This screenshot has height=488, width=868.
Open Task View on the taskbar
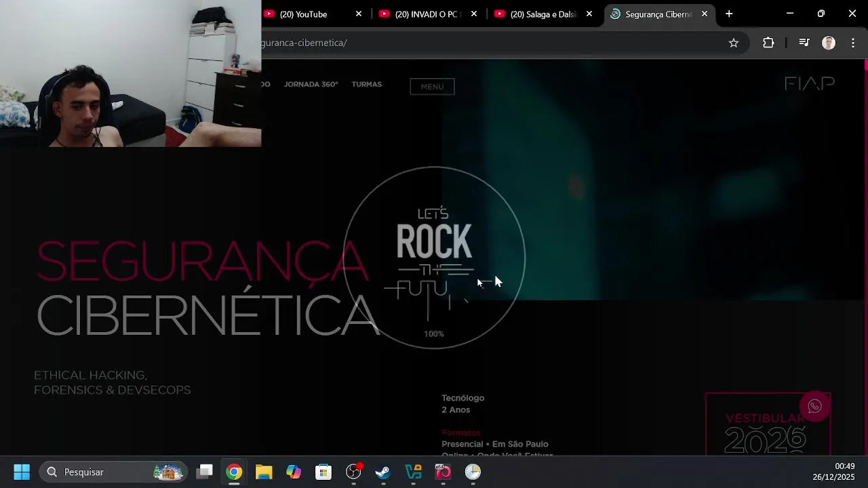pyautogui.click(x=205, y=472)
